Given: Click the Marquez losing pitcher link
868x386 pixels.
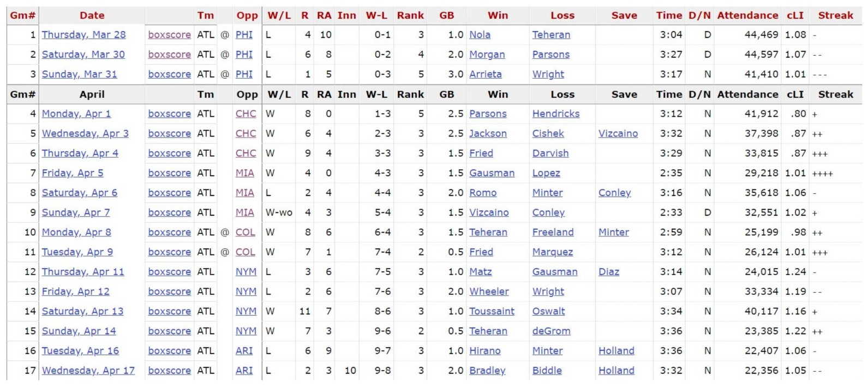Looking at the screenshot, I should click(x=552, y=252).
